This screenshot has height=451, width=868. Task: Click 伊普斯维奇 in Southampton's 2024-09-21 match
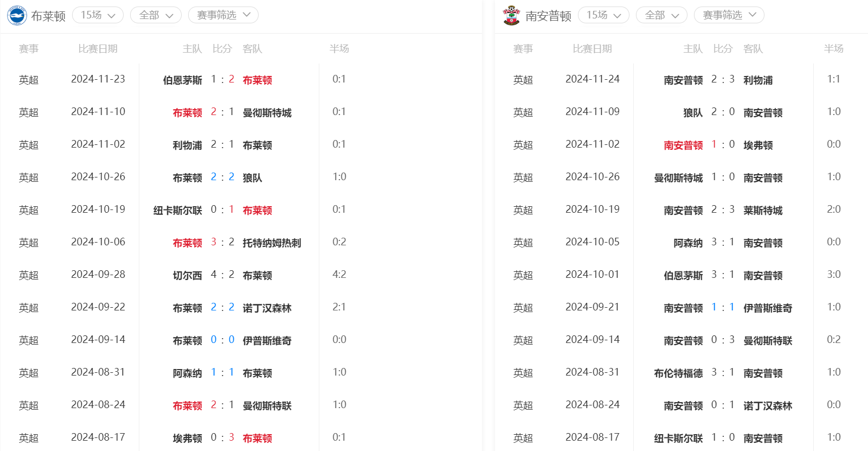point(768,308)
